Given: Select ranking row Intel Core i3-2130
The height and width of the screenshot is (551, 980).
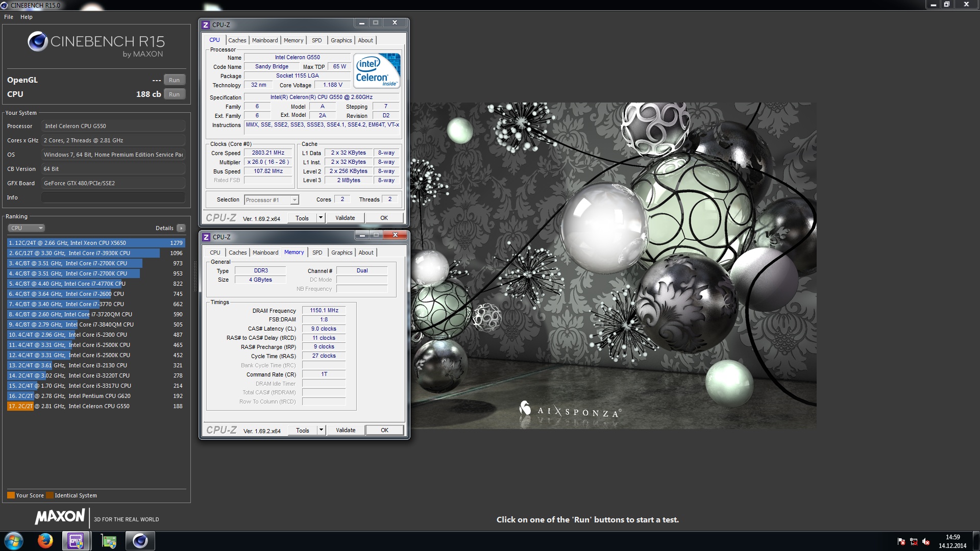Looking at the screenshot, I should click(x=96, y=365).
